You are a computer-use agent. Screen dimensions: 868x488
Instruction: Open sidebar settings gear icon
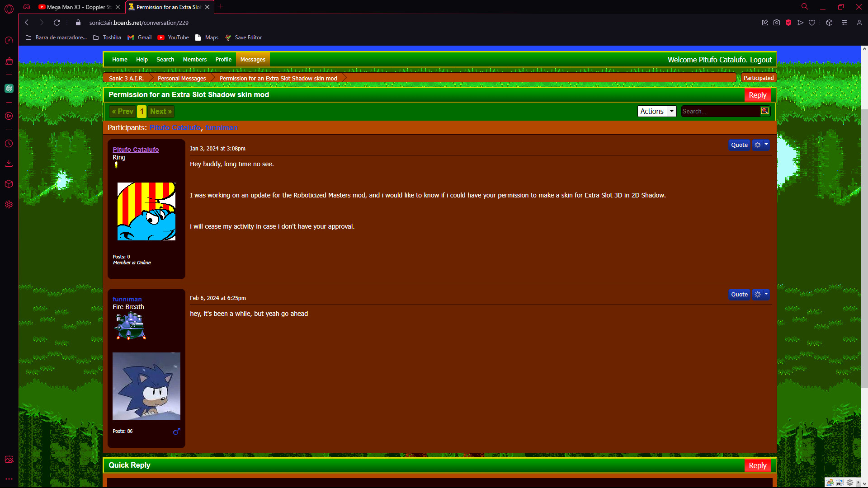coord(9,205)
